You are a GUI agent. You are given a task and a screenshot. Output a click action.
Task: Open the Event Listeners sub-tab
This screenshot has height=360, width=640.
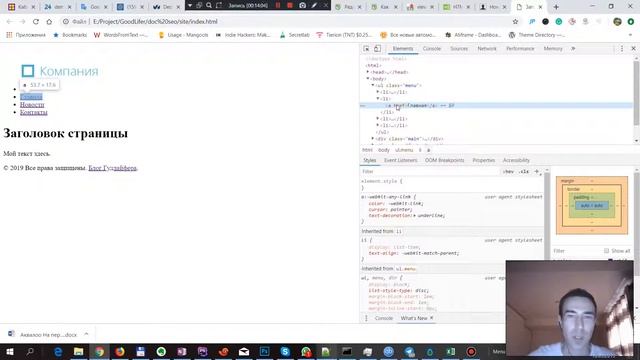[400, 160]
